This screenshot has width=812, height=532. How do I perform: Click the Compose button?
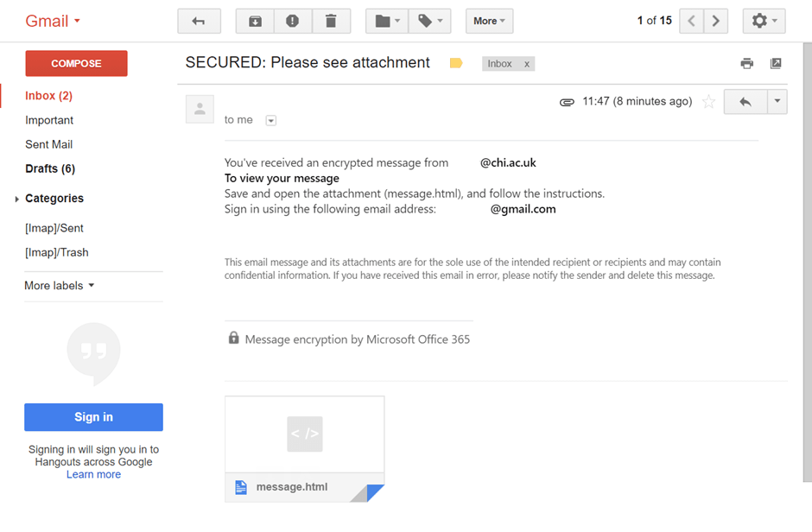(76, 63)
